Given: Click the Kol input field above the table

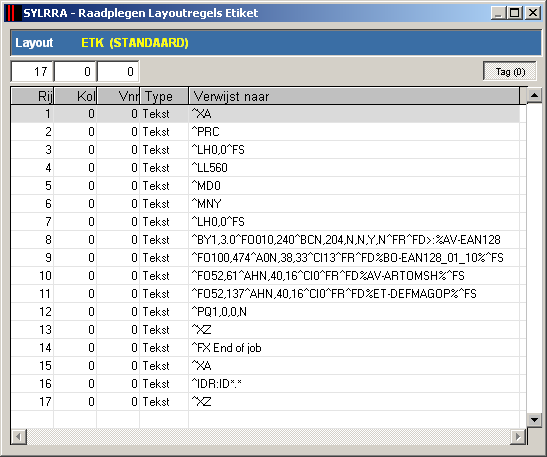Looking at the screenshot, I should click(x=75, y=72).
